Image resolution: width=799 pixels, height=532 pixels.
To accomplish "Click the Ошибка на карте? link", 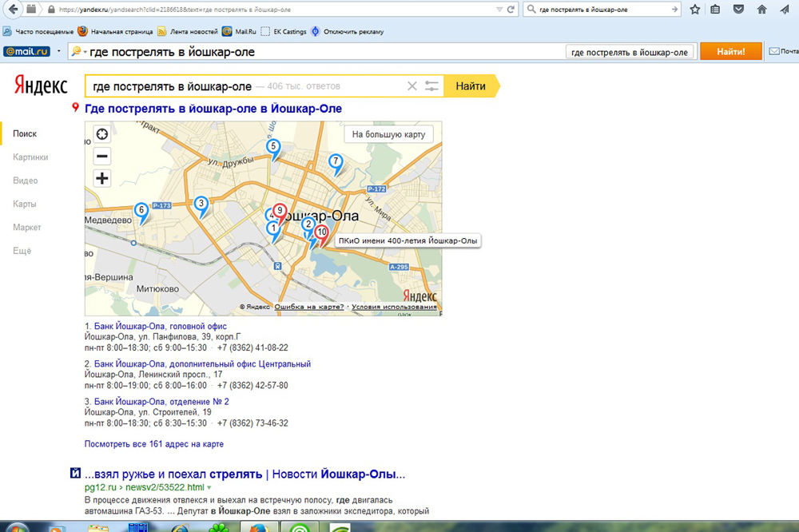I will [308, 307].
